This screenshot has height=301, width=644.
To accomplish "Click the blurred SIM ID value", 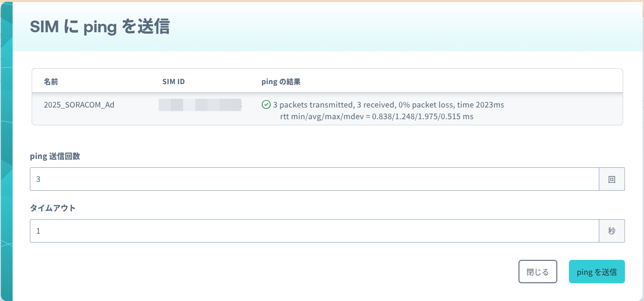I will pyautogui.click(x=200, y=105).
